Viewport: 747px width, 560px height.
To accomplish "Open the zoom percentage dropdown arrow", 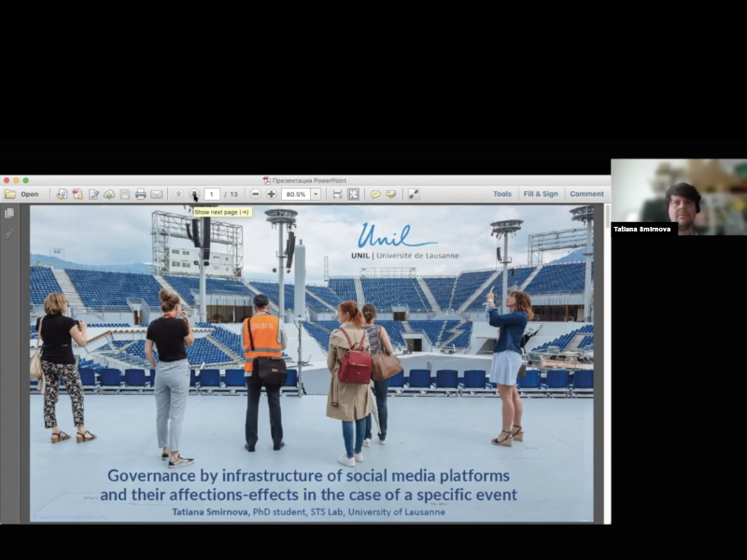I will click(316, 194).
